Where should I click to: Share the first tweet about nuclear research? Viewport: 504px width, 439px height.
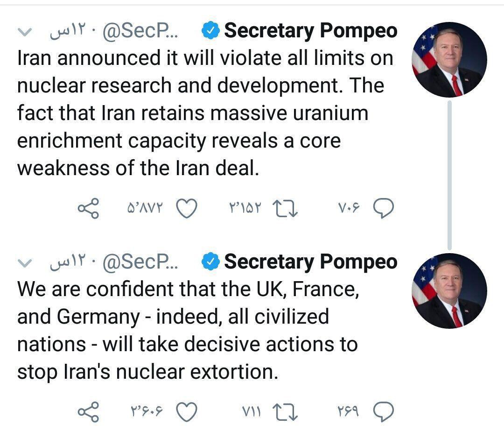tap(89, 208)
